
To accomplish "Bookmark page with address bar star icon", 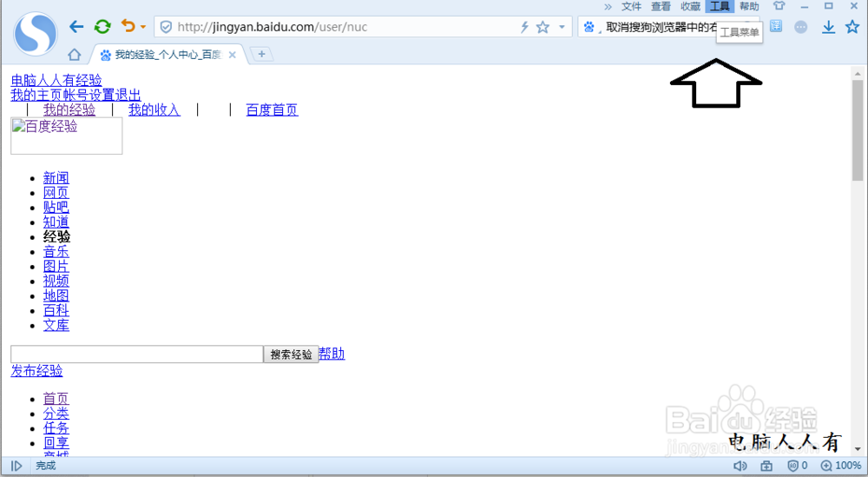I will tap(543, 27).
